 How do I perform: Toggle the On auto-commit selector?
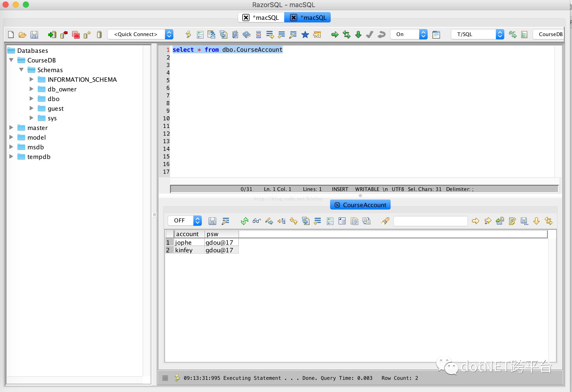[x=409, y=34]
